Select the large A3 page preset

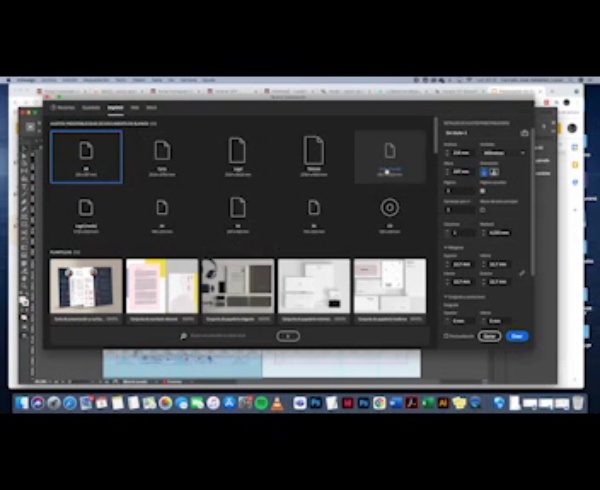tap(238, 215)
